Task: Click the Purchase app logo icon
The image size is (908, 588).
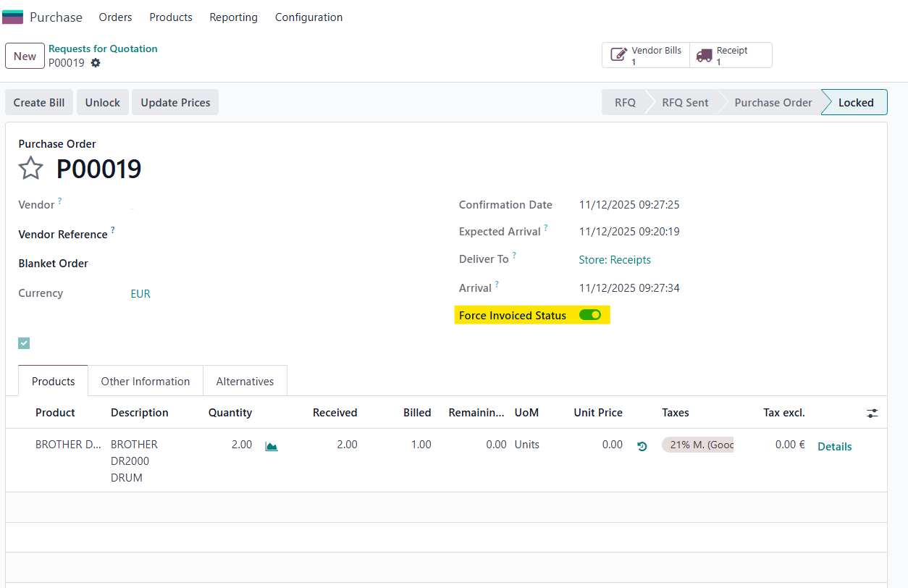Action: (13, 17)
